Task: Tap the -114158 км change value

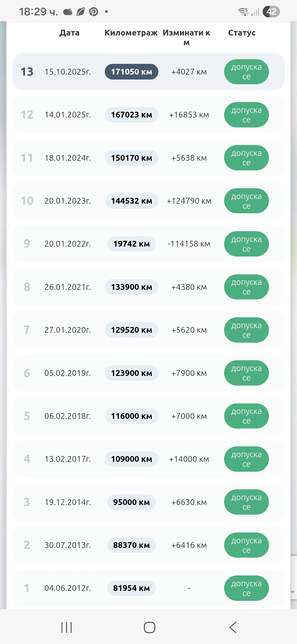Action: 189,244
